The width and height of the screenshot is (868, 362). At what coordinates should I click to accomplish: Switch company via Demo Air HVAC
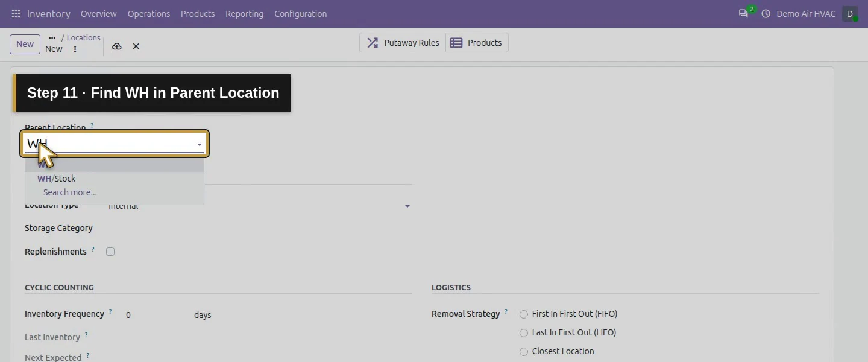(x=806, y=14)
